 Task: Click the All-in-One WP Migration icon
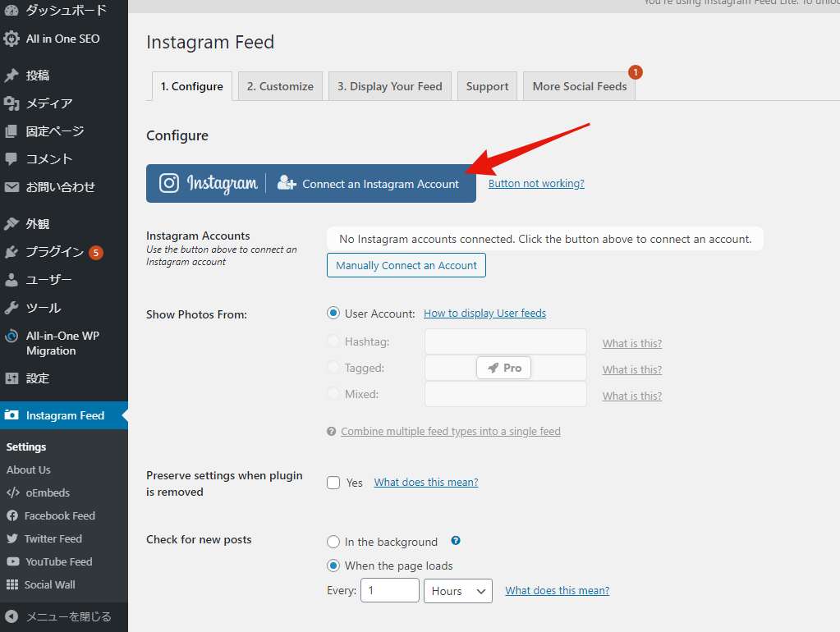click(x=11, y=336)
